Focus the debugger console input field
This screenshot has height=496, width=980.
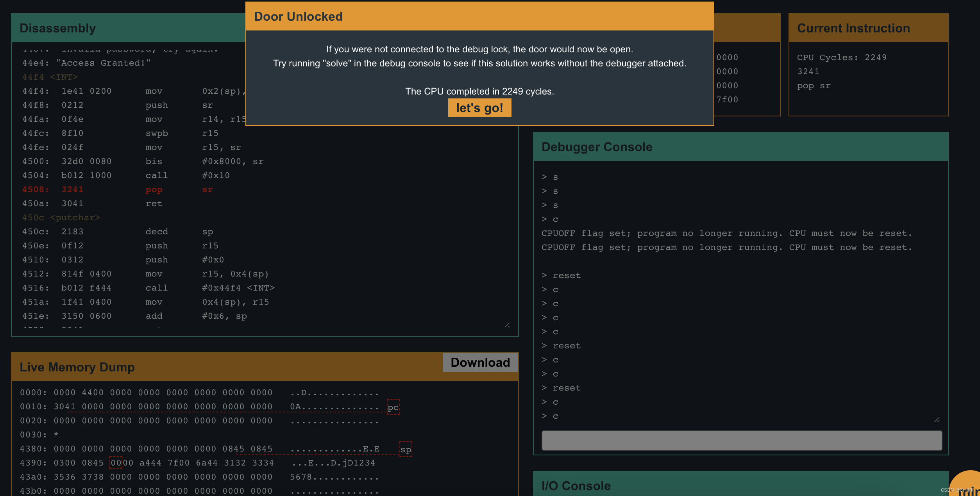pos(742,441)
